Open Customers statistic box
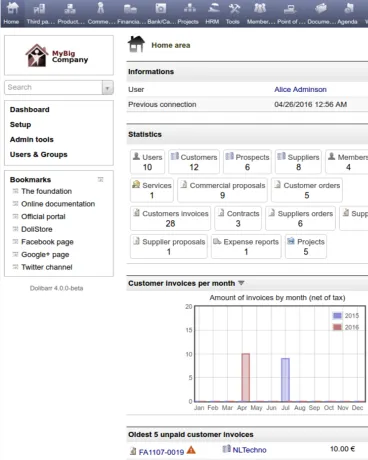The image size is (368, 460). click(x=194, y=162)
